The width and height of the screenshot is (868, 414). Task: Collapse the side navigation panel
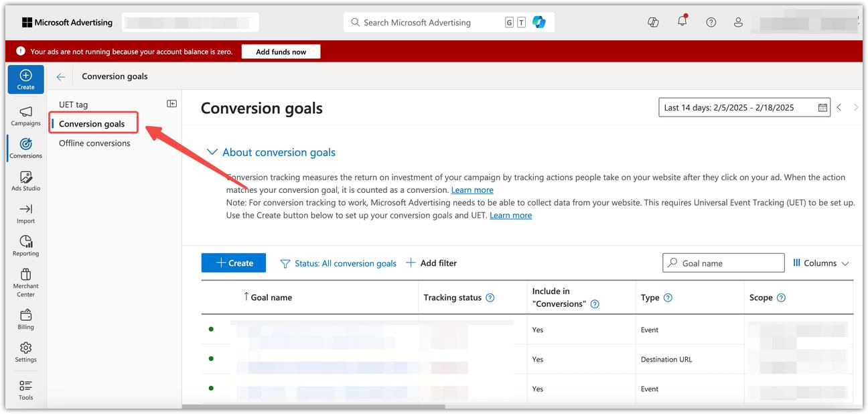[171, 104]
